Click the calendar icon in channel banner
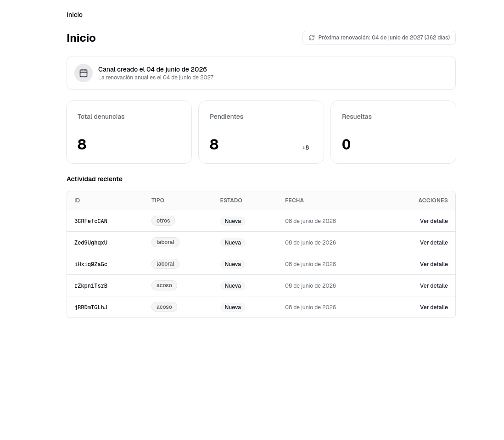 [x=84, y=73]
